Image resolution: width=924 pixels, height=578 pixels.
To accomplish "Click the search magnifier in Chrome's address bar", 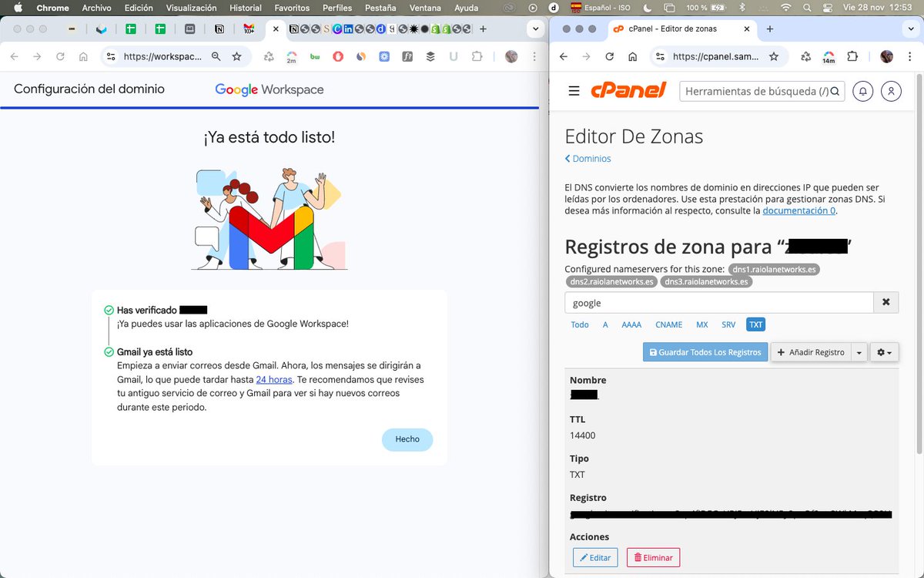I will [216, 56].
